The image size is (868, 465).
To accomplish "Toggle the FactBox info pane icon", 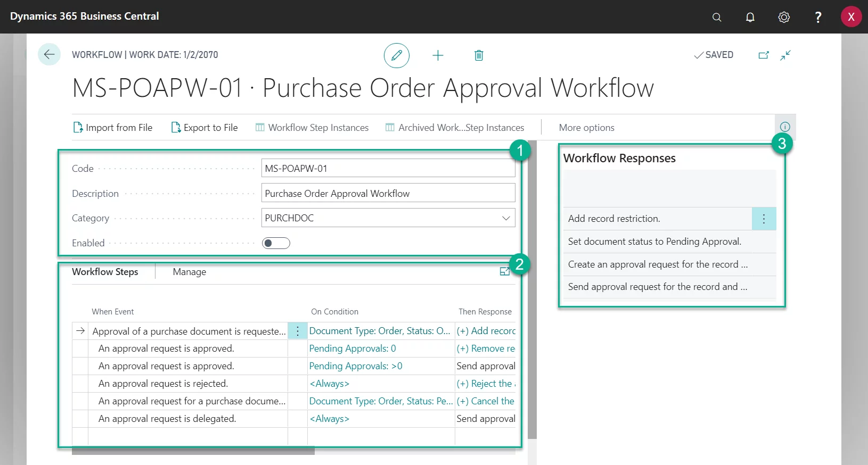I will coord(785,127).
